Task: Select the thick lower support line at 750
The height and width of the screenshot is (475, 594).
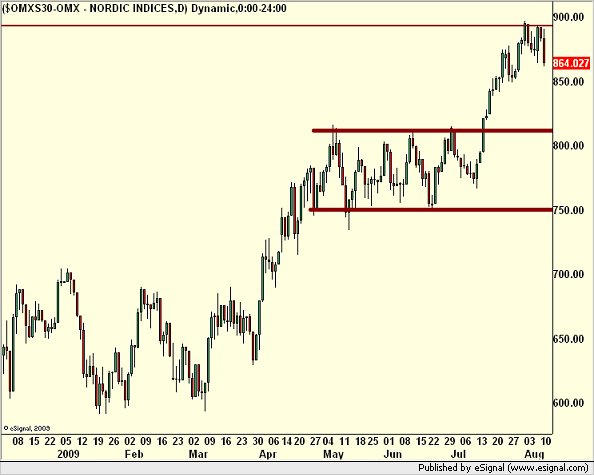Action: coord(431,209)
